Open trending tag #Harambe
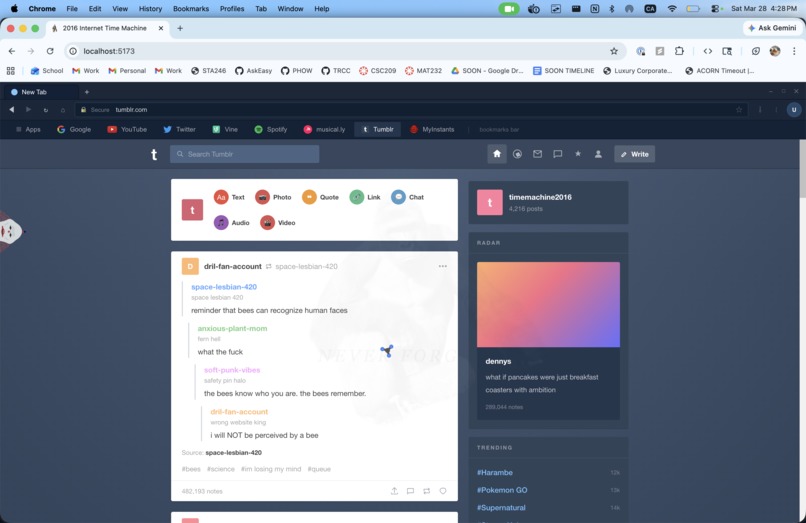 point(494,473)
